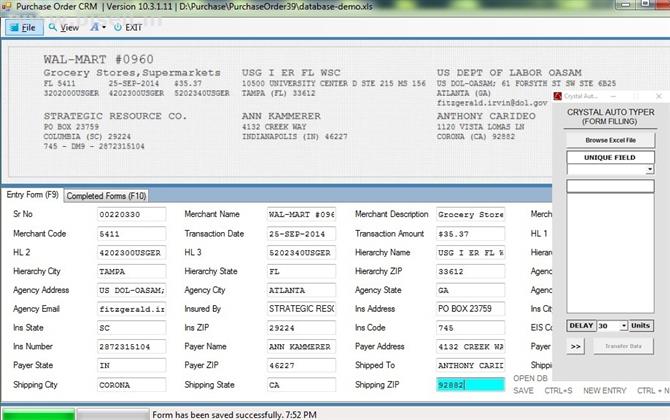Click the Agency State field GA
This screenshot has width=670, height=420.
[470, 290]
